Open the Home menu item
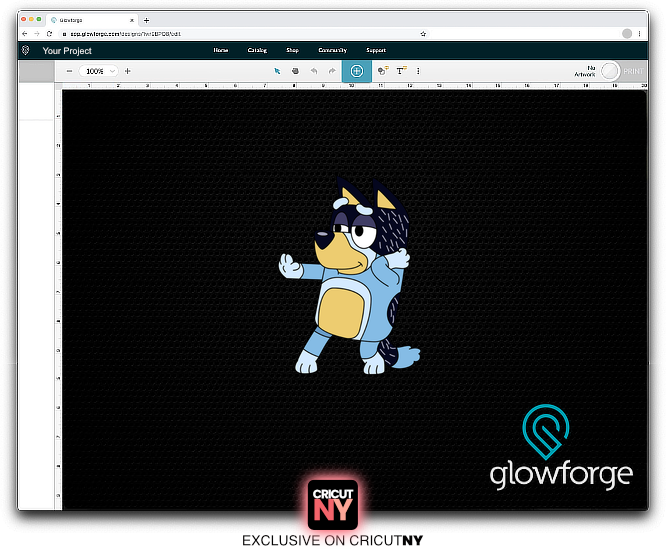This screenshot has height=552, width=666. coord(221,50)
